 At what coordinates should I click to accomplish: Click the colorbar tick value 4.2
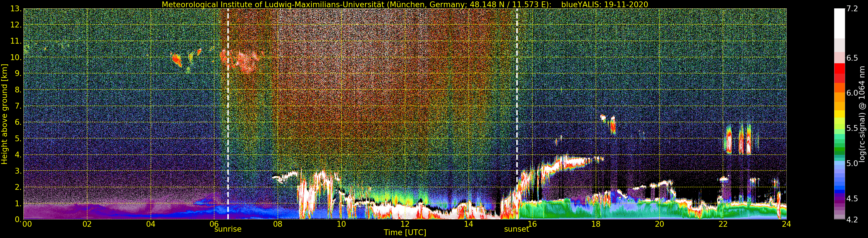852,220
